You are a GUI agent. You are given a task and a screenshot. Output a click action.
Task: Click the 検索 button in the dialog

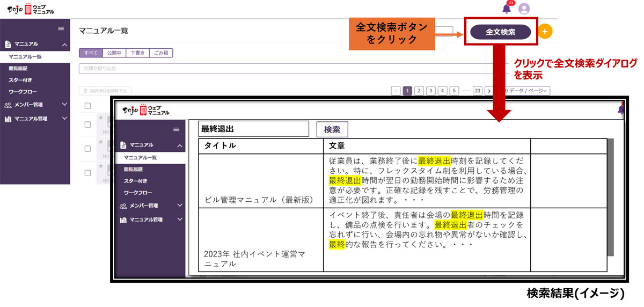[x=332, y=129]
